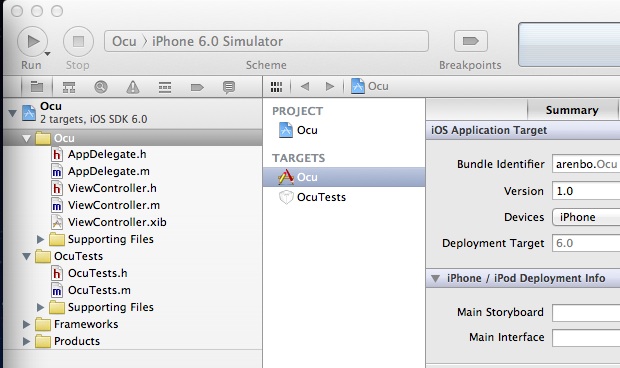Open AppDelegate.m
Screen dimensions: 620x368
click(x=109, y=171)
